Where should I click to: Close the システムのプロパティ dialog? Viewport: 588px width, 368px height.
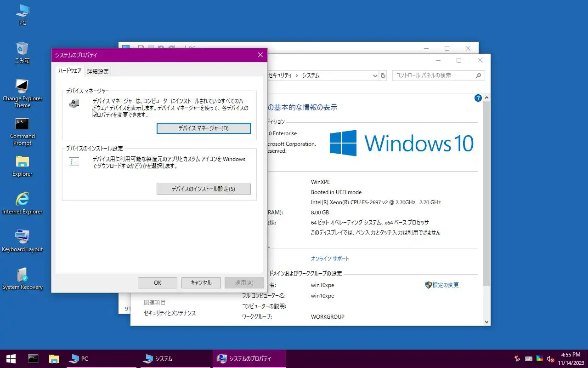click(260, 55)
